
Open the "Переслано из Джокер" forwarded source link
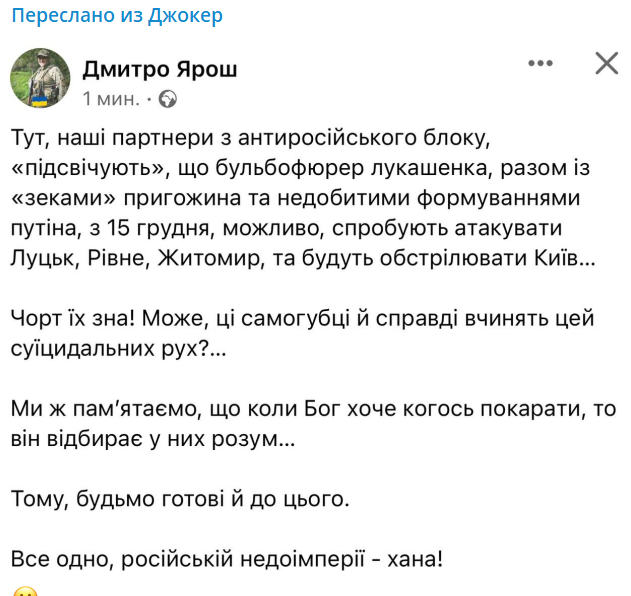pyautogui.click(x=117, y=16)
